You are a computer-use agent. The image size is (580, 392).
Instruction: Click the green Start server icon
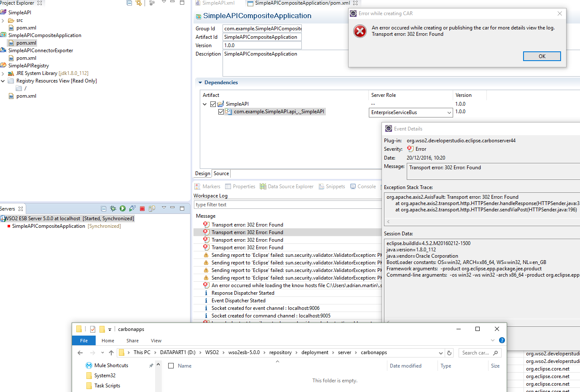tap(123, 208)
